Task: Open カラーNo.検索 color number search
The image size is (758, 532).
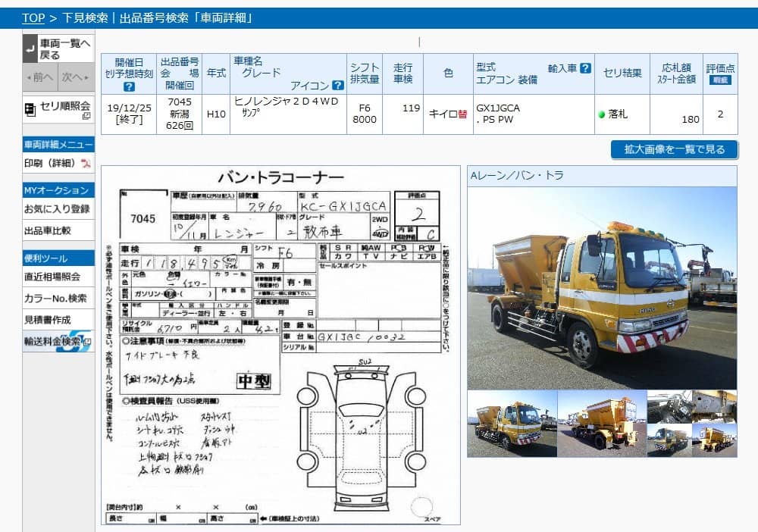Action: tap(58, 298)
